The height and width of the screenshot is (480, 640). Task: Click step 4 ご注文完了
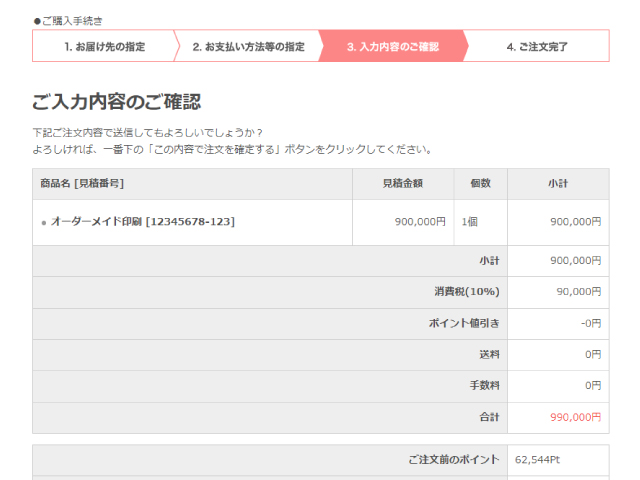point(537,46)
